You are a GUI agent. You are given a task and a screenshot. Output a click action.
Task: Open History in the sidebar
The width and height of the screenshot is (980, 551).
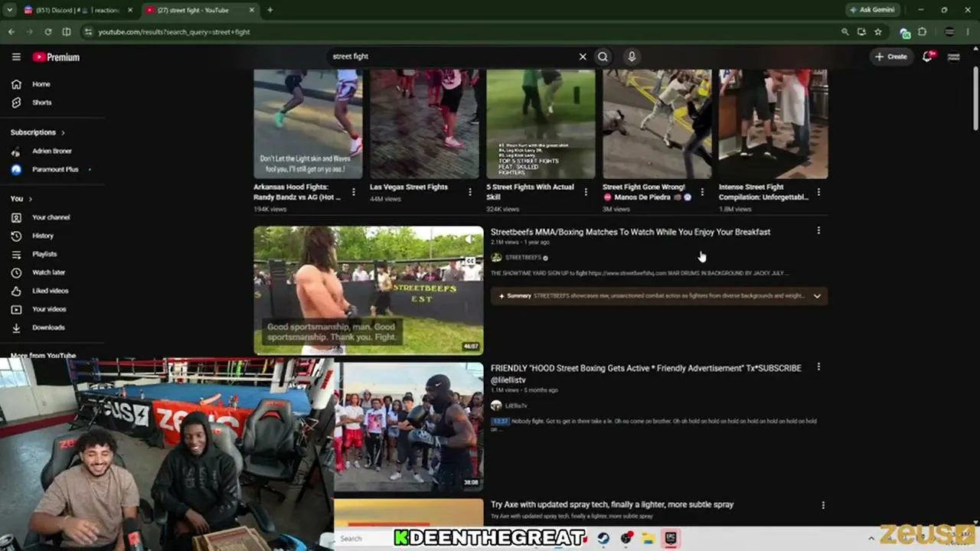(x=43, y=236)
